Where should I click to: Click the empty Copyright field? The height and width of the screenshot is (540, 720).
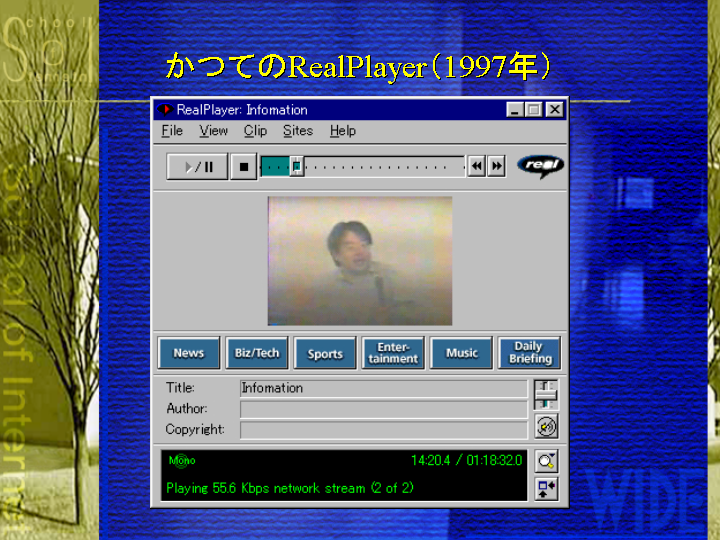384,430
